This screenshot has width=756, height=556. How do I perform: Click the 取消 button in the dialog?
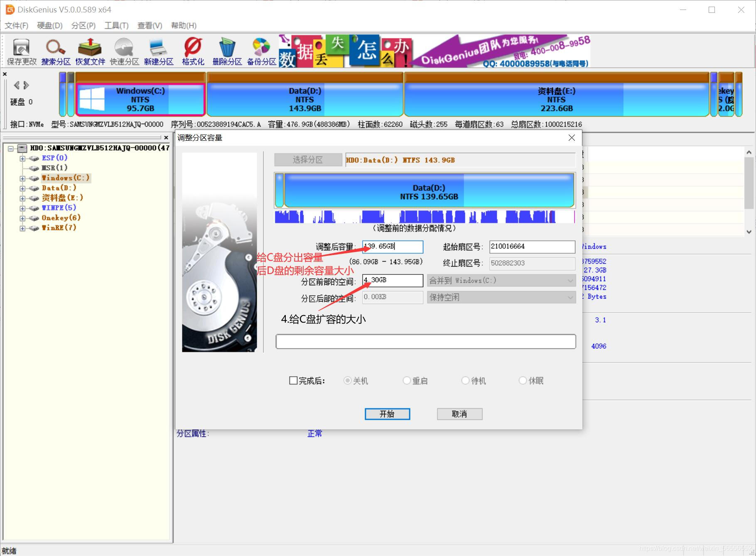(x=459, y=414)
